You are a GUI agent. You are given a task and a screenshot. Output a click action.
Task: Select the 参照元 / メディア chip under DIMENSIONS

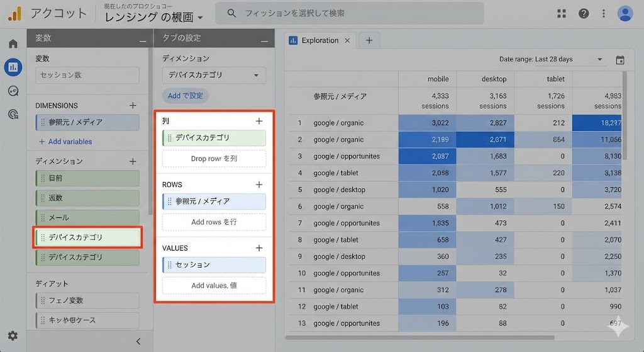point(87,123)
